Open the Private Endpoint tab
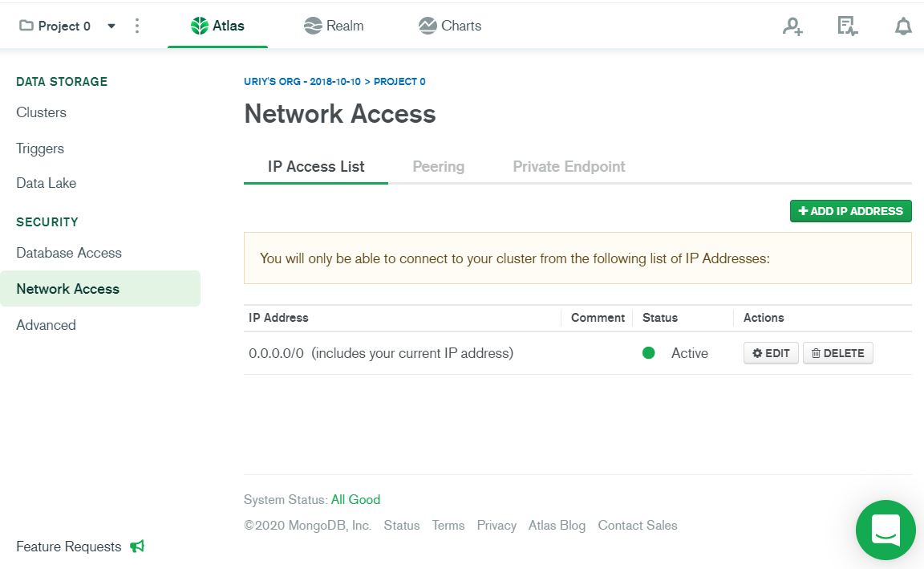 click(x=569, y=166)
